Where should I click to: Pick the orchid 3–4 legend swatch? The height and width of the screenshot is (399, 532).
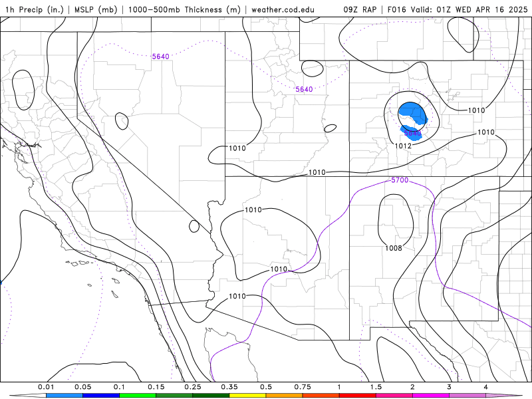467,396
